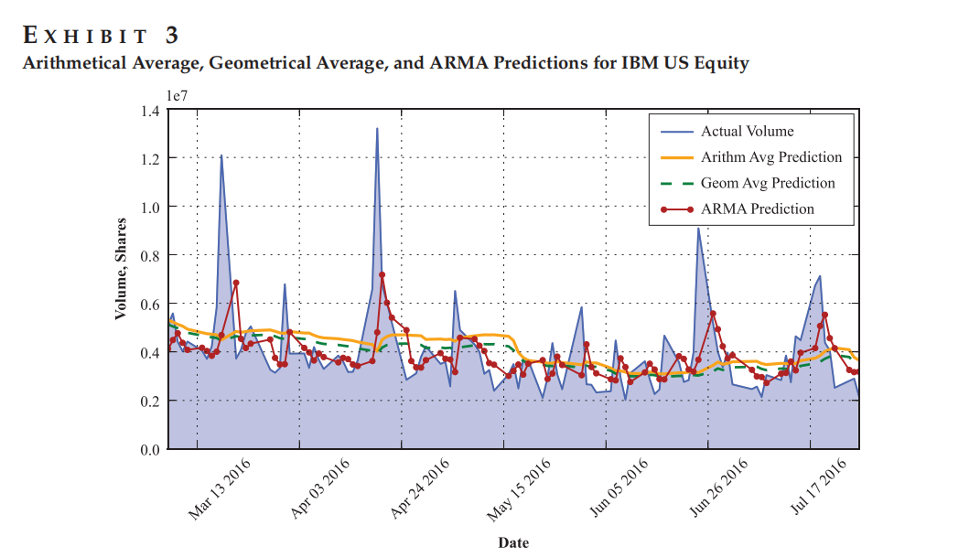Click the green dashed Geom Avg legend line
The image size is (980, 557).
tap(677, 184)
